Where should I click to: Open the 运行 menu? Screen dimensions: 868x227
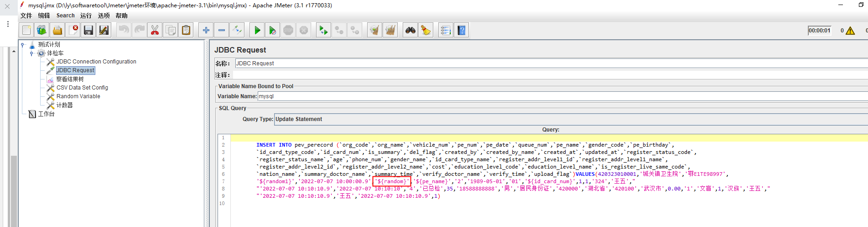pos(86,16)
